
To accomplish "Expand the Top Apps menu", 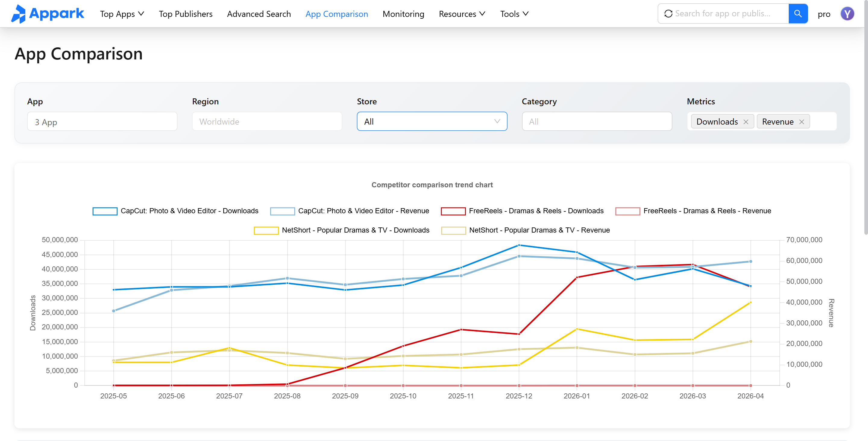I will (122, 14).
